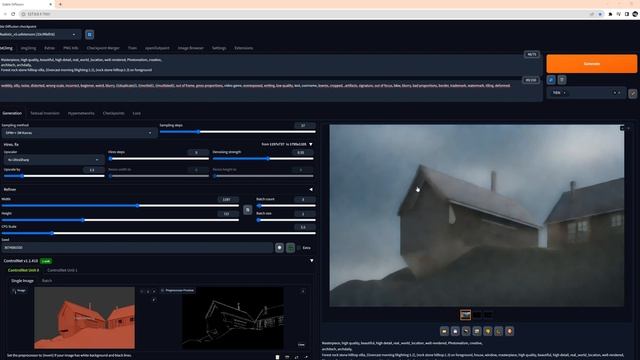Image resolution: width=640 pixels, height=360 pixels.
Task: Click the ControlNet webcam icon
Action: coord(287,357)
